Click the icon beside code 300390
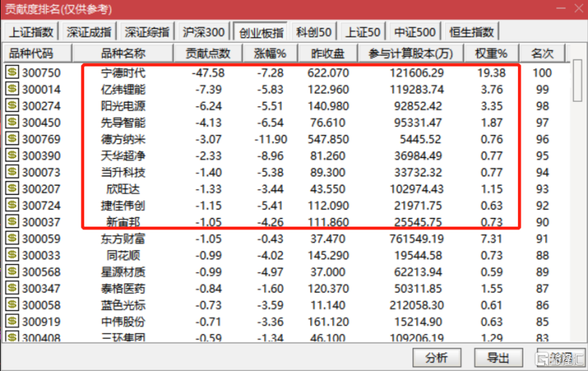The width and height of the screenshot is (588, 371). pos(12,155)
